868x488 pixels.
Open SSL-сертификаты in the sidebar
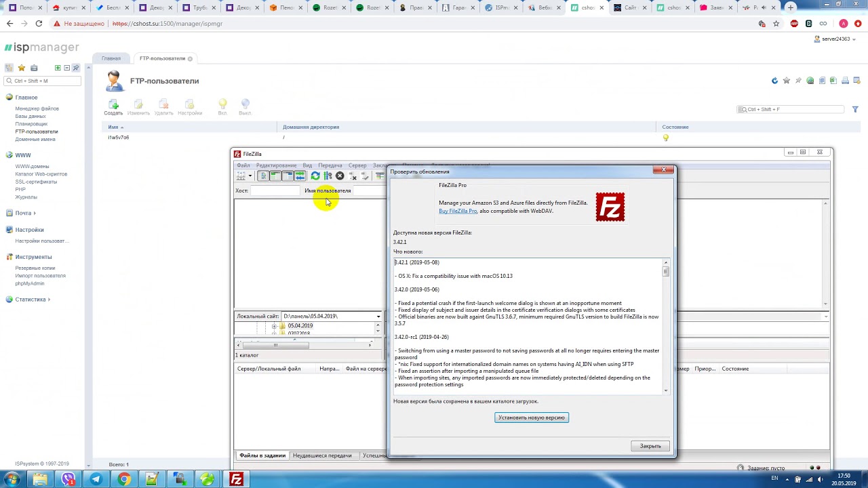click(36, 182)
